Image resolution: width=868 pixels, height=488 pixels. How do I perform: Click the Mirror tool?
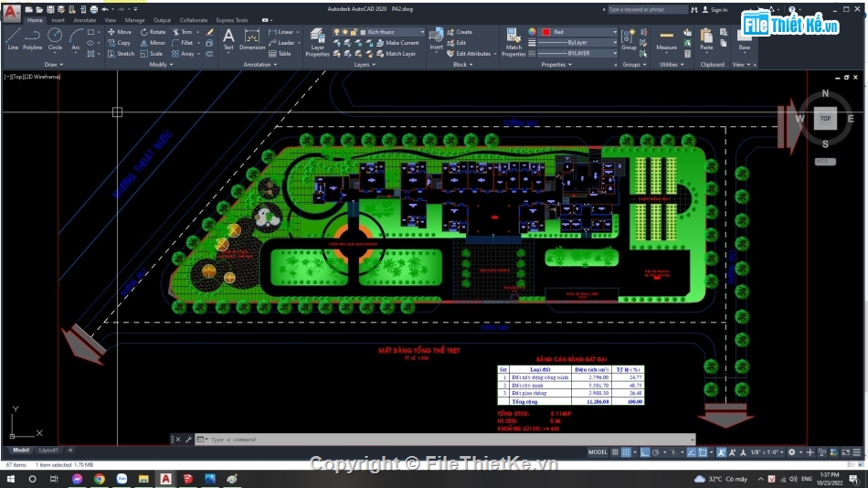coord(153,43)
